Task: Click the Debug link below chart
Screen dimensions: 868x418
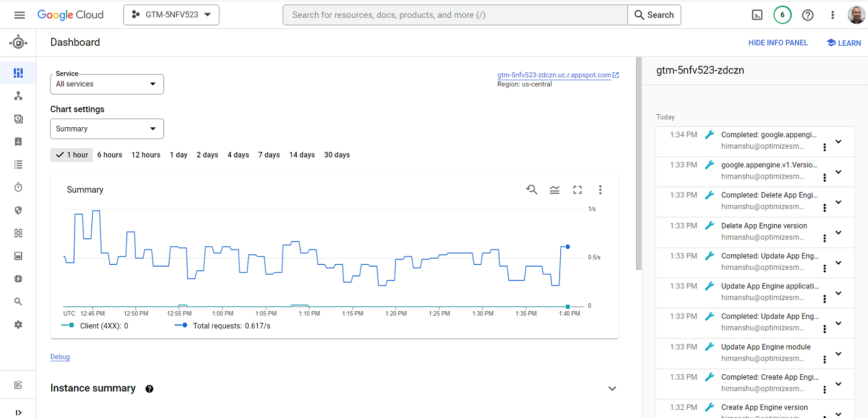Action: 60,357
